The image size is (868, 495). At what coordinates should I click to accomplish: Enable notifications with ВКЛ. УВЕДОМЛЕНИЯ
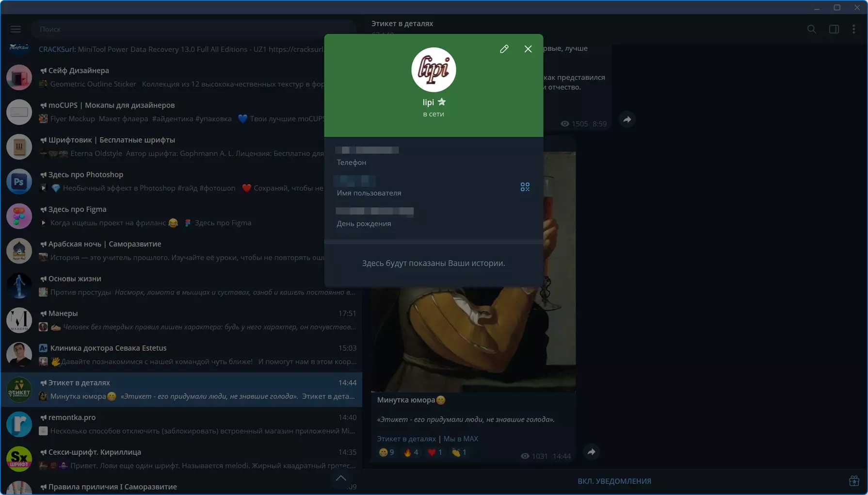click(614, 481)
